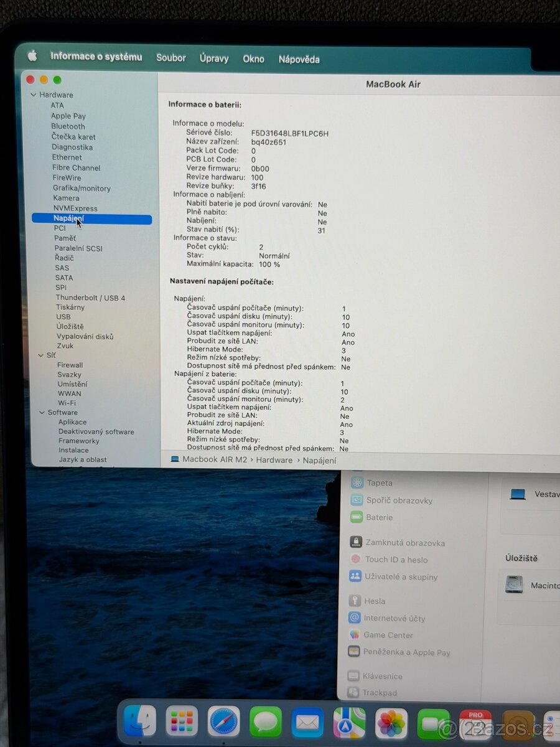Open the Soubor menu

(170, 58)
